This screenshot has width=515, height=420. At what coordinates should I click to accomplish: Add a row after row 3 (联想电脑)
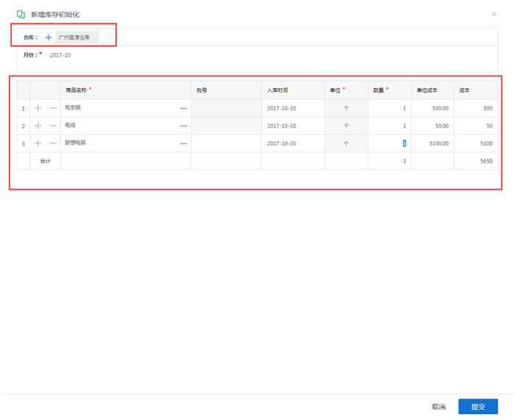pos(38,143)
